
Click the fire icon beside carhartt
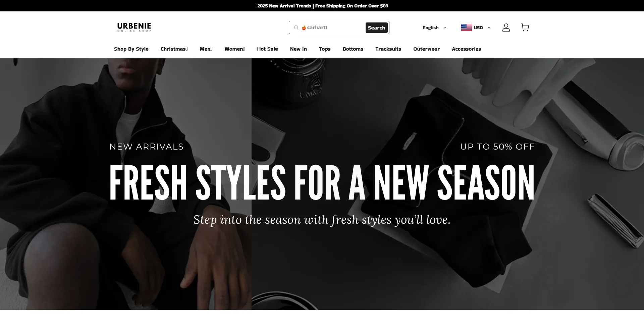[x=304, y=27]
